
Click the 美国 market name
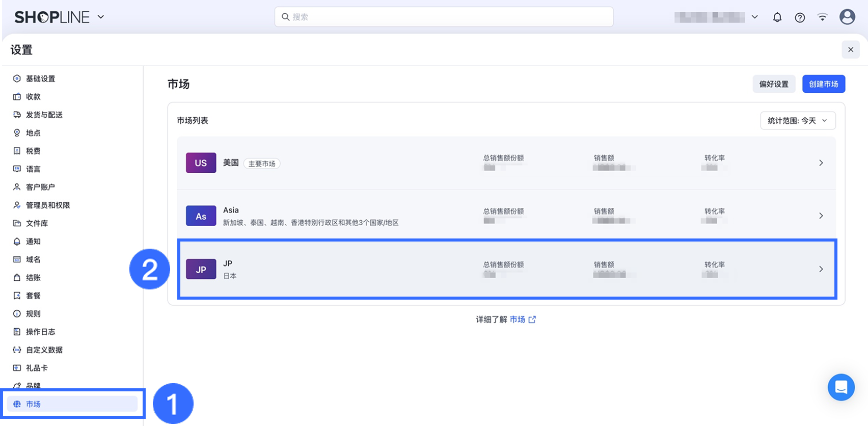tap(231, 163)
